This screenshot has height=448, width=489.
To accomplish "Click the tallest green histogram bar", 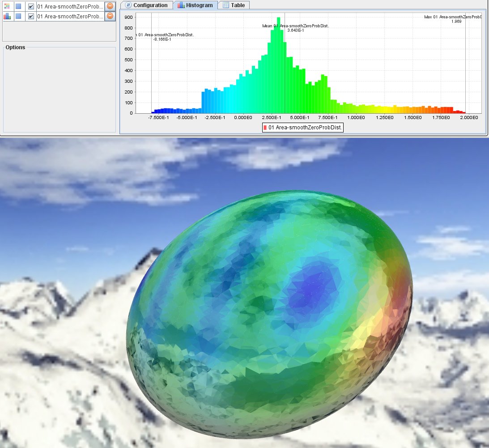I will point(278,65).
